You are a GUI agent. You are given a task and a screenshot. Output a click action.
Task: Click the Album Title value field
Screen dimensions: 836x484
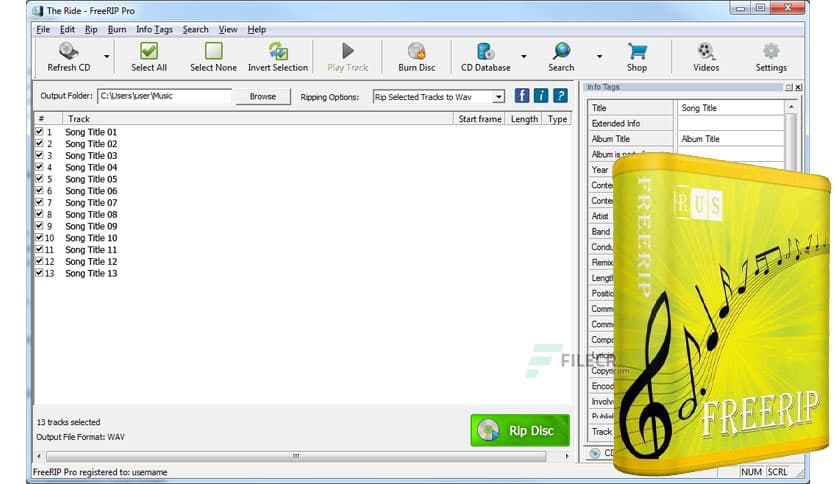pos(730,139)
